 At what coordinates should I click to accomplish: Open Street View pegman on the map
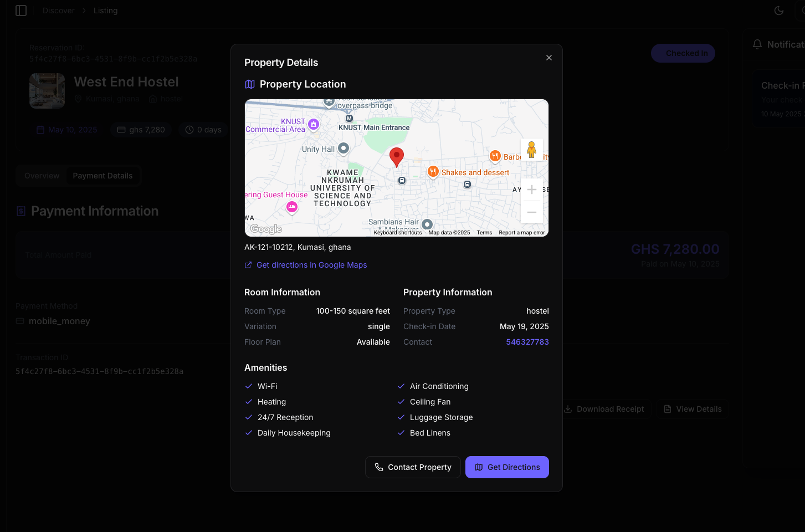pyautogui.click(x=531, y=150)
